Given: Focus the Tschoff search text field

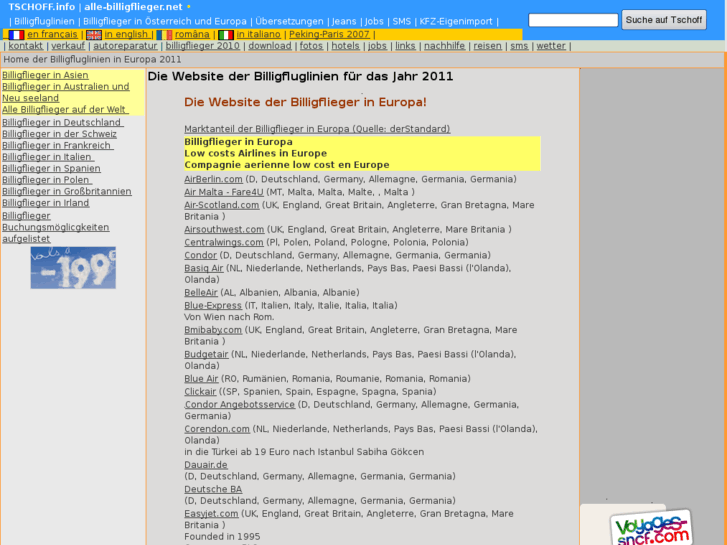Looking at the screenshot, I should click(573, 20).
